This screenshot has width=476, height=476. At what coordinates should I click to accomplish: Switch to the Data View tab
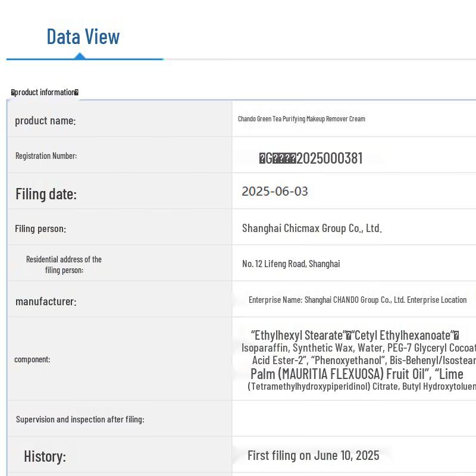pos(83,36)
